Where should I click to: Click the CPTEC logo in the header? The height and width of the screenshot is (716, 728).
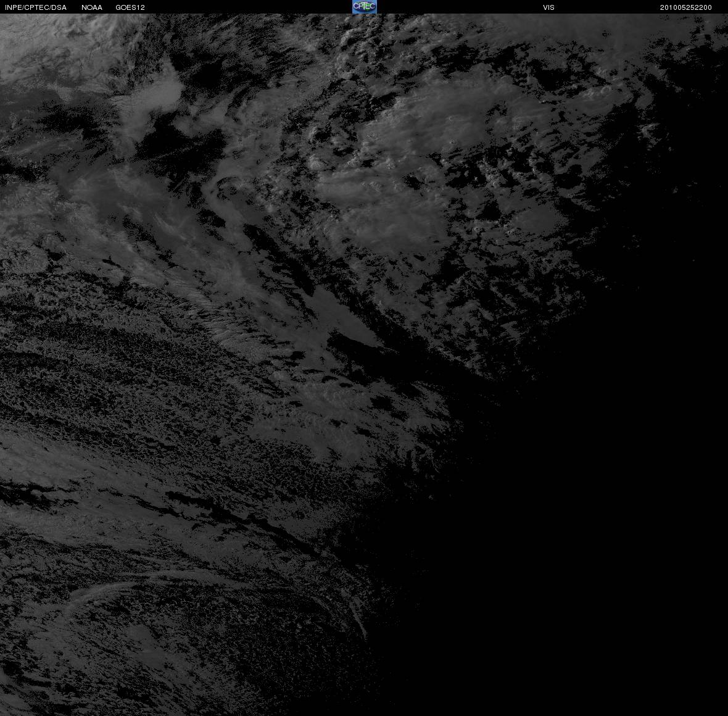point(364,7)
